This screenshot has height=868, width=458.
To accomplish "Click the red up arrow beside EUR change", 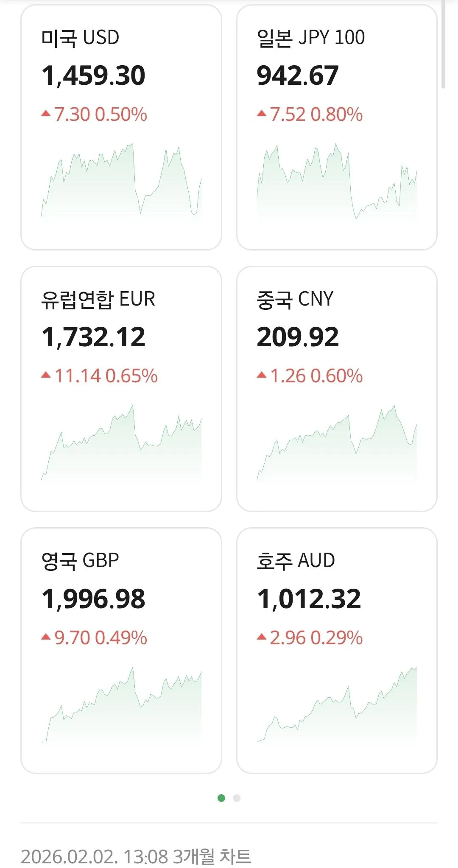I will [46, 375].
